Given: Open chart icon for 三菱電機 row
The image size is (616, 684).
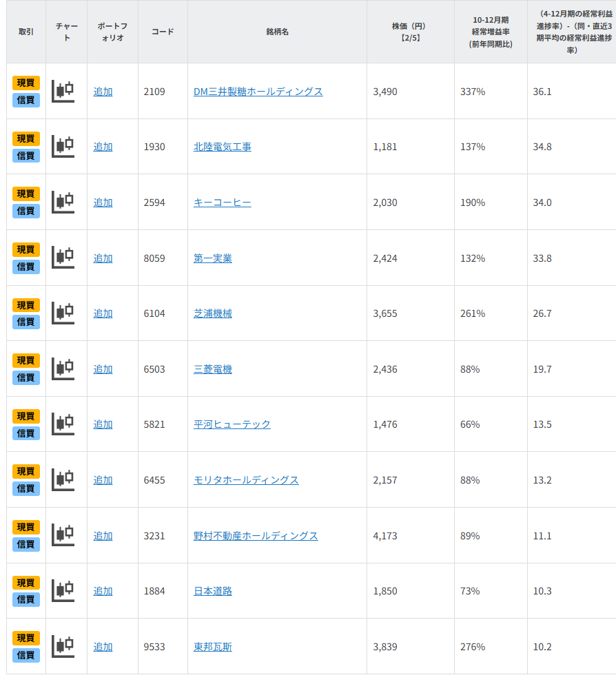Looking at the screenshot, I should 63,369.
